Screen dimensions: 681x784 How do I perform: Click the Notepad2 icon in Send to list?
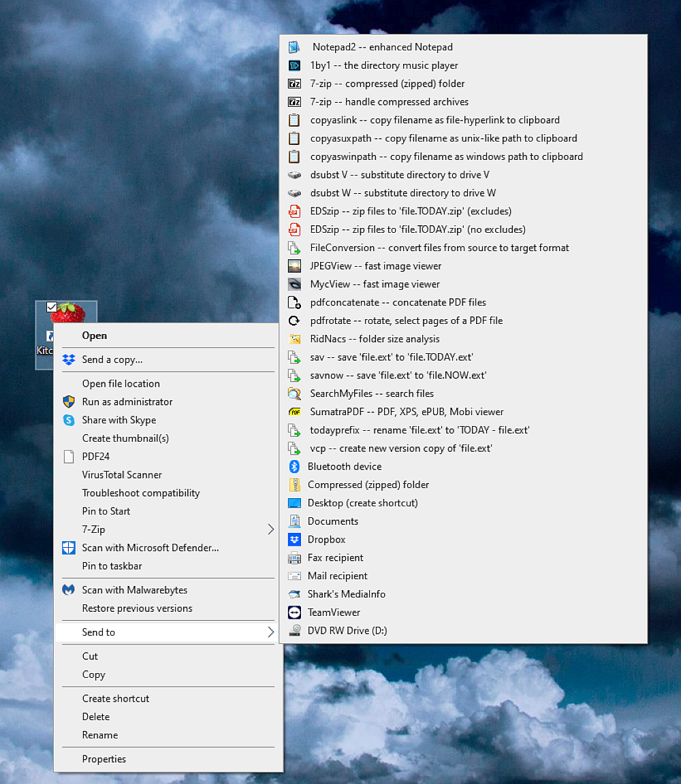(294, 47)
